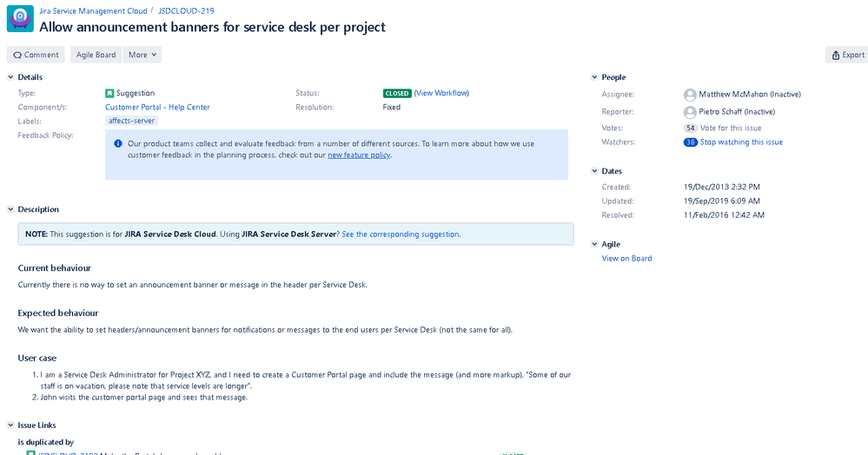
Task: Click the Fixed resolution value
Action: pos(391,108)
